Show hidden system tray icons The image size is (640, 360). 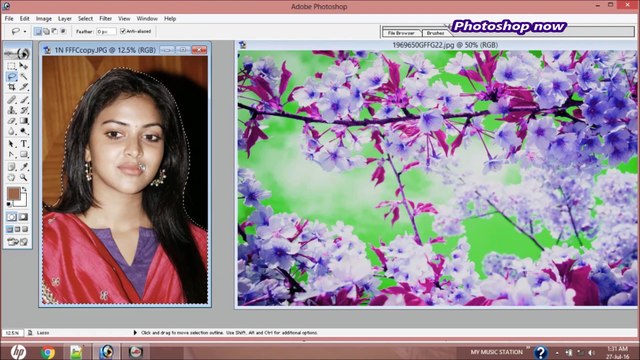(557, 353)
